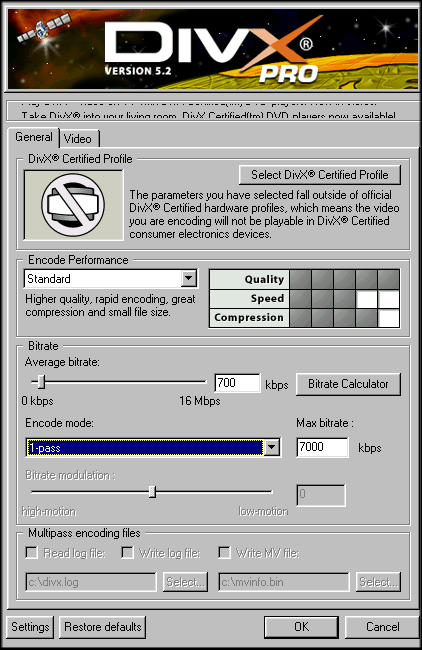Screen dimensions: 422x650
Task: Click the Max bitrate 7000 field
Action: pos(323,447)
